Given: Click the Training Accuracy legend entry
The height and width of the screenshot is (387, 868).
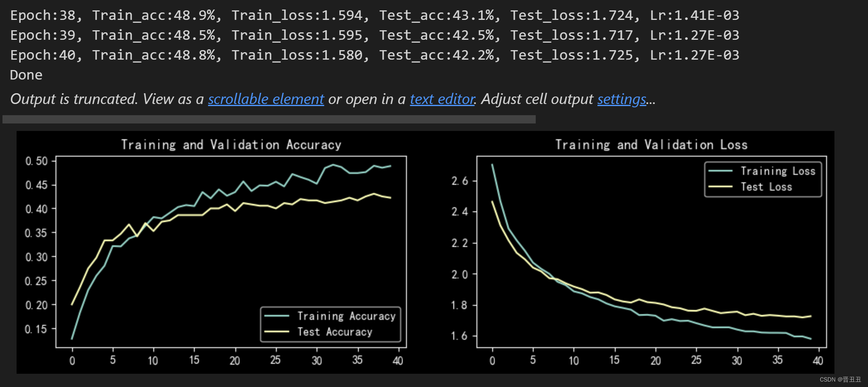Looking at the screenshot, I should pyautogui.click(x=330, y=316).
